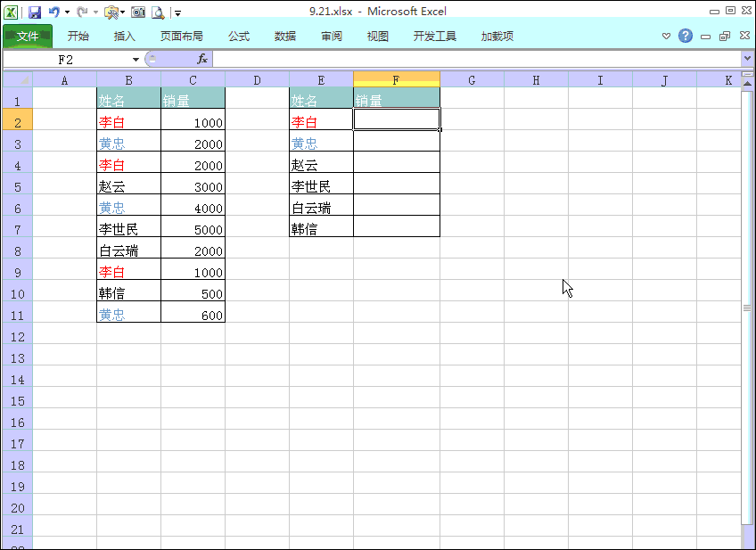Viewport: 756px width, 550px height.
Task: Click the Select All corner of the grid
Action: [x=18, y=79]
